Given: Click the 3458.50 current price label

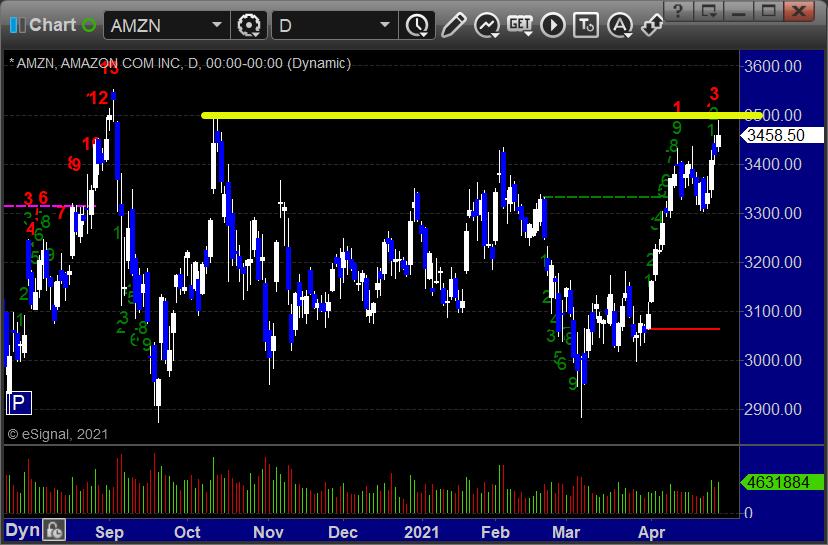Looking at the screenshot, I should (782, 135).
